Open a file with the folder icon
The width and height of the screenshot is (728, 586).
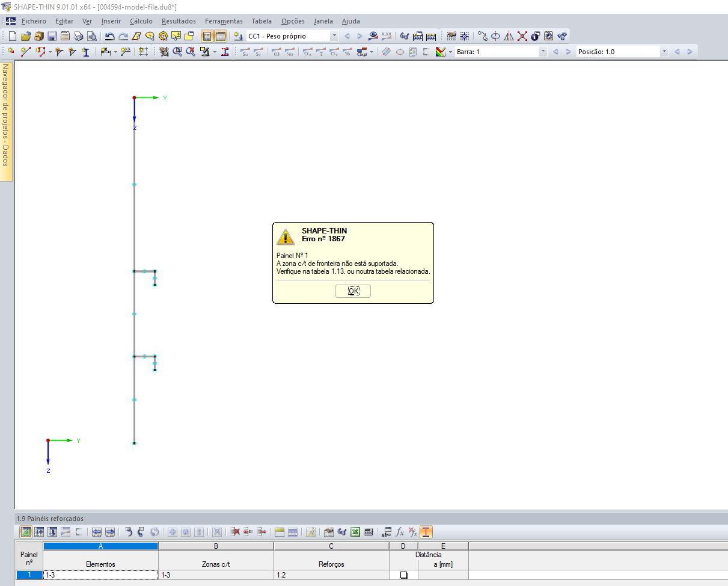[26, 36]
